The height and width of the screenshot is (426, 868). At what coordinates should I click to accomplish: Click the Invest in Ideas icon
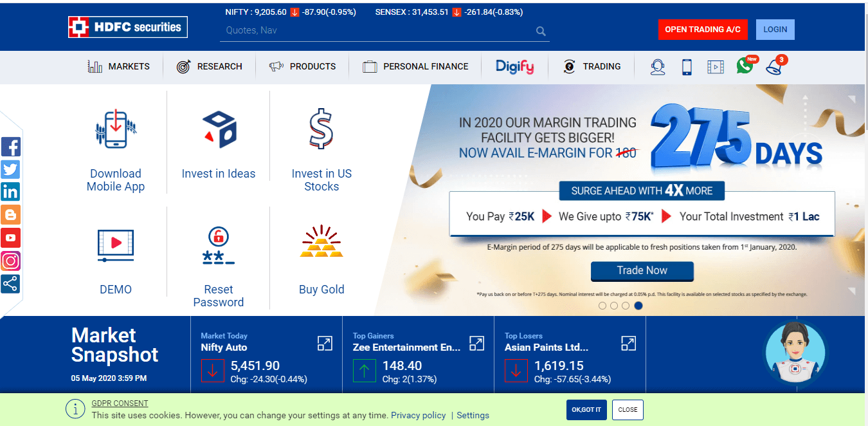(219, 129)
